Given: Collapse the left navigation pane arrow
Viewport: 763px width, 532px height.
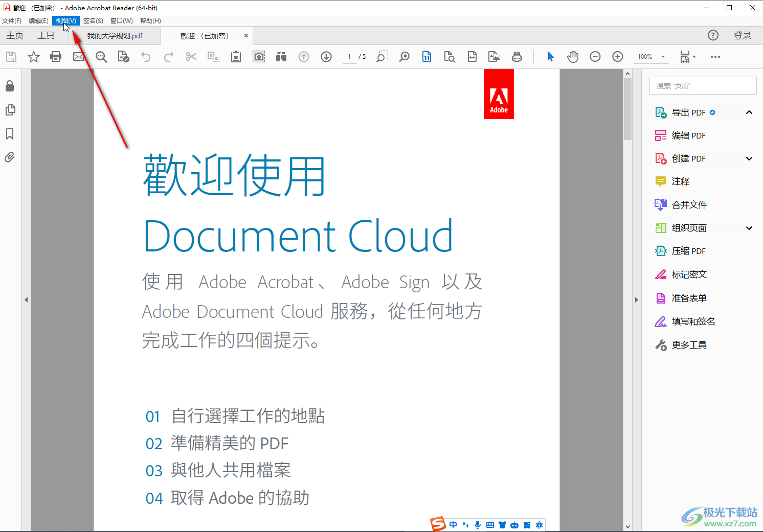Looking at the screenshot, I should [26, 300].
